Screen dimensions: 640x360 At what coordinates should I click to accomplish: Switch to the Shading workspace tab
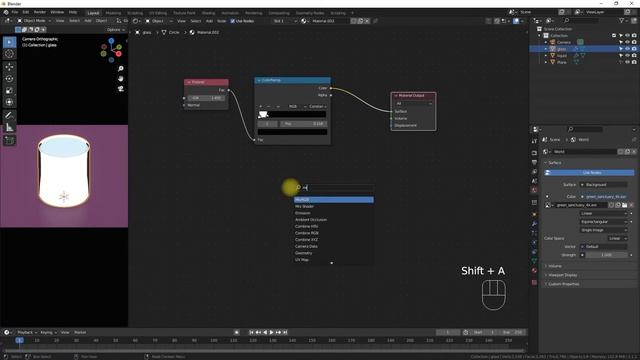pos(208,13)
